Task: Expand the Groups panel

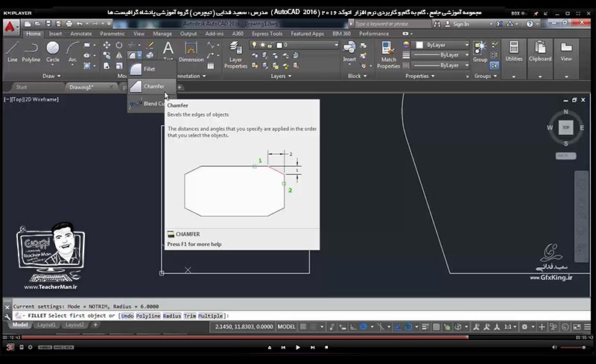Action: pos(486,76)
